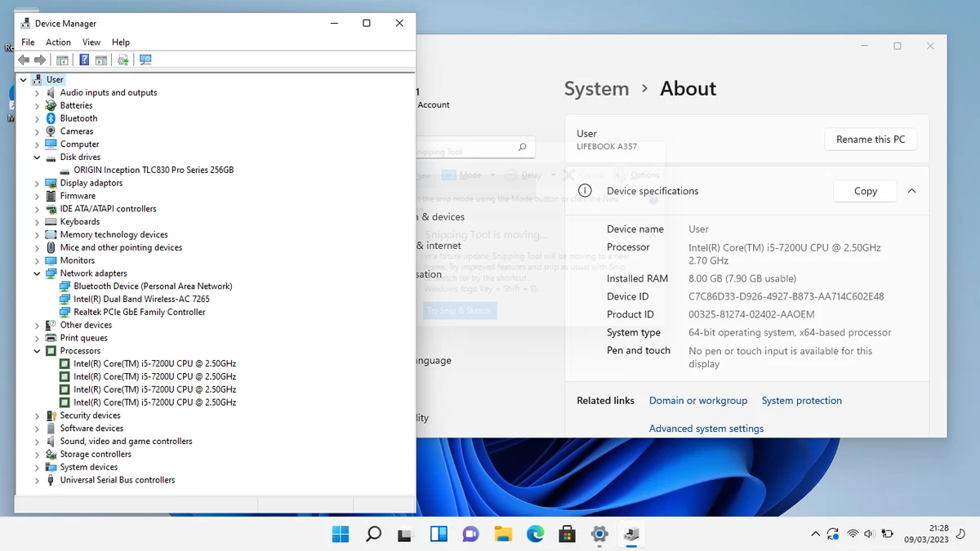Click the Print queues printer icon
Image resolution: width=980 pixels, height=551 pixels.
(x=51, y=338)
